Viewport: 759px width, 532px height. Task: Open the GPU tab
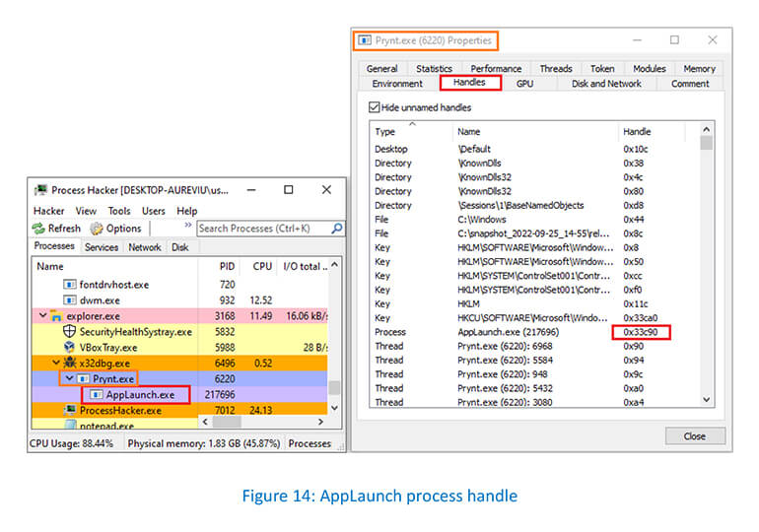click(524, 84)
